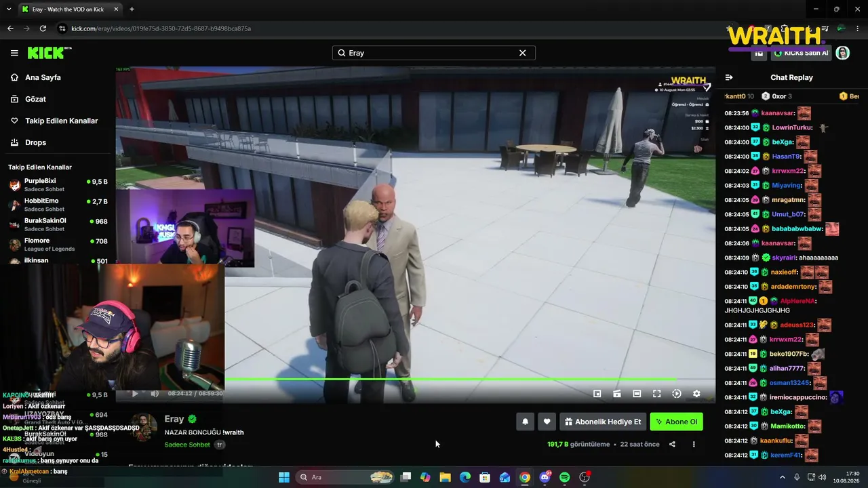Open Microsoft Store from taskbar

(485, 477)
